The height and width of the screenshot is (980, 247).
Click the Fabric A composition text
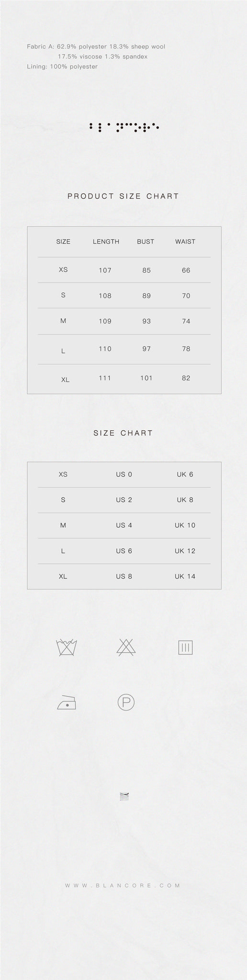point(96,52)
